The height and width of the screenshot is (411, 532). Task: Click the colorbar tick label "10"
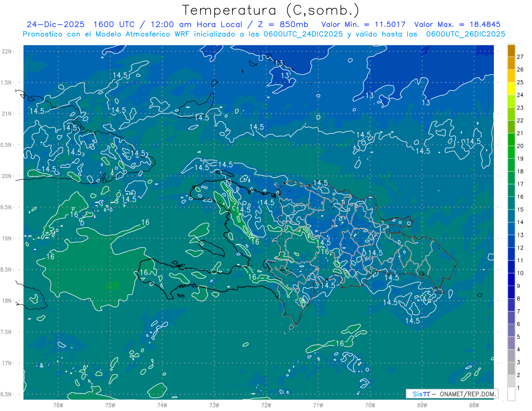pos(520,273)
